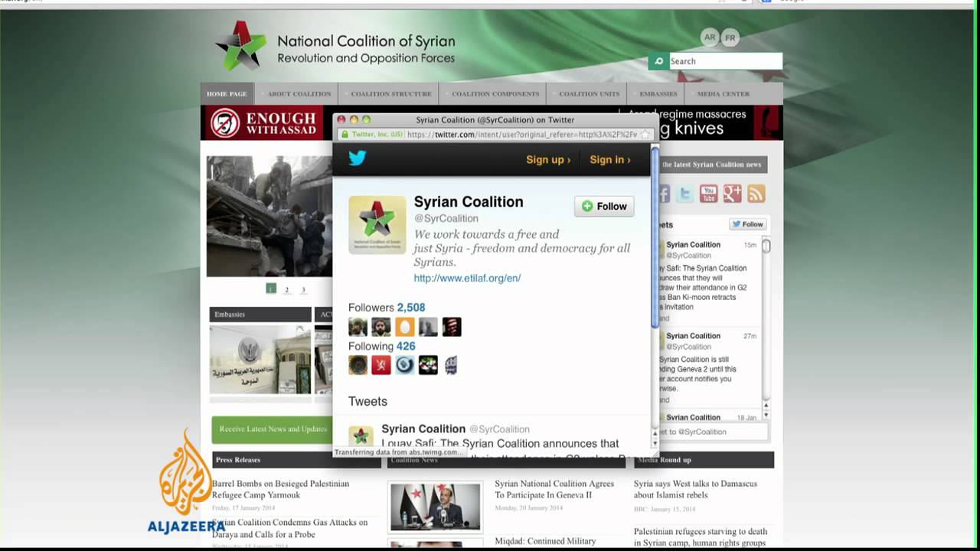Screen dimensions: 980x551
Task: Open the orange egg follower avatar
Action: point(405,327)
